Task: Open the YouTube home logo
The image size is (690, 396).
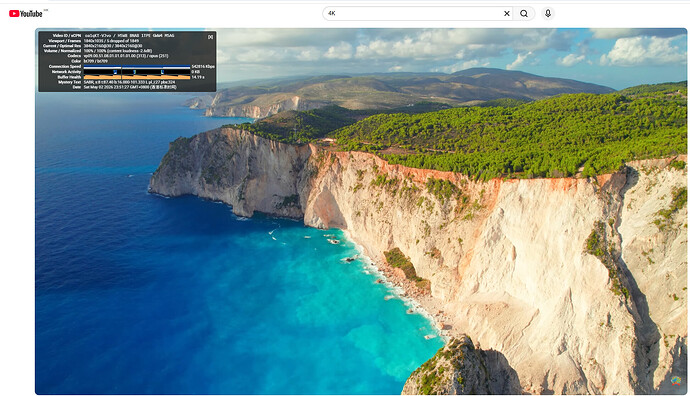Action: click(26, 14)
